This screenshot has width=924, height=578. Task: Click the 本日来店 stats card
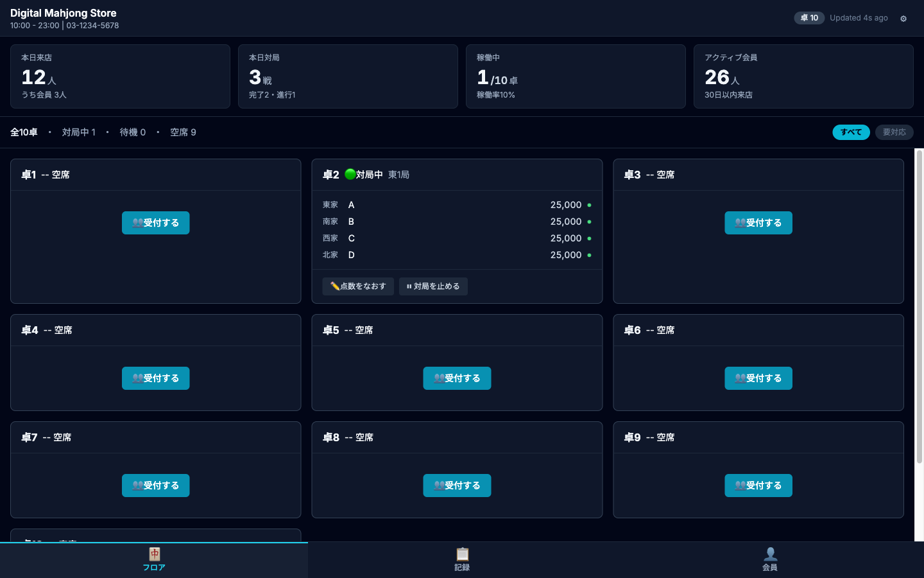(x=120, y=76)
